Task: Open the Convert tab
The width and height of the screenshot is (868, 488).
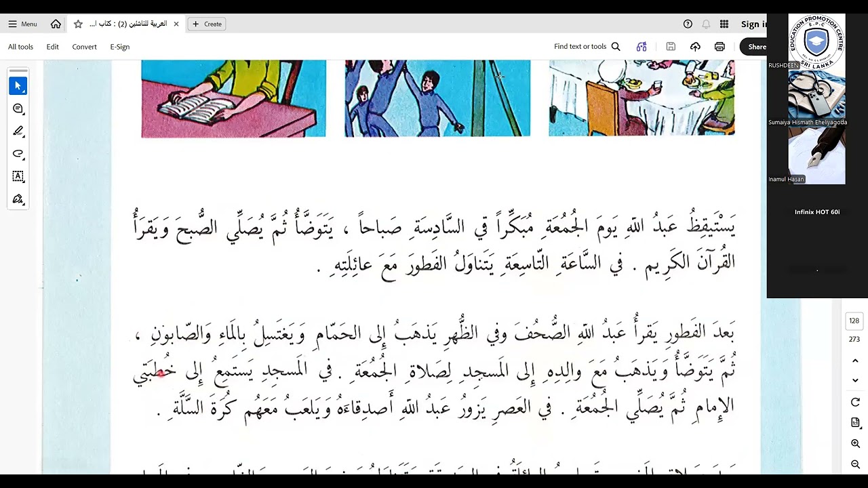Action: coord(85,47)
